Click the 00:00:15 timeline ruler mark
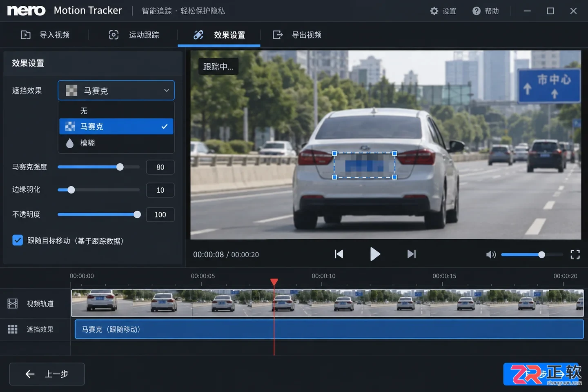 tap(444, 276)
